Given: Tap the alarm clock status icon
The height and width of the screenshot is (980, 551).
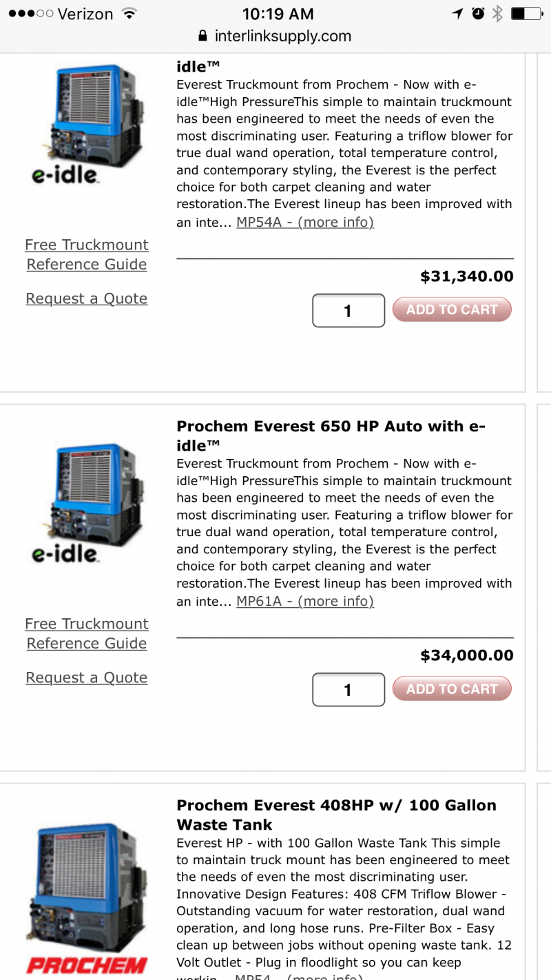Looking at the screenshot, I should [478, 14].
